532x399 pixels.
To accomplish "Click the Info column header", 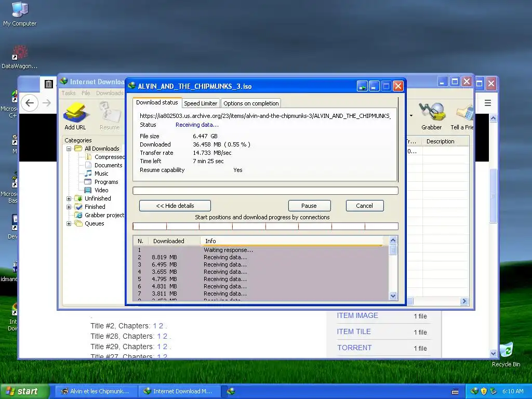I will click(210, 241).
